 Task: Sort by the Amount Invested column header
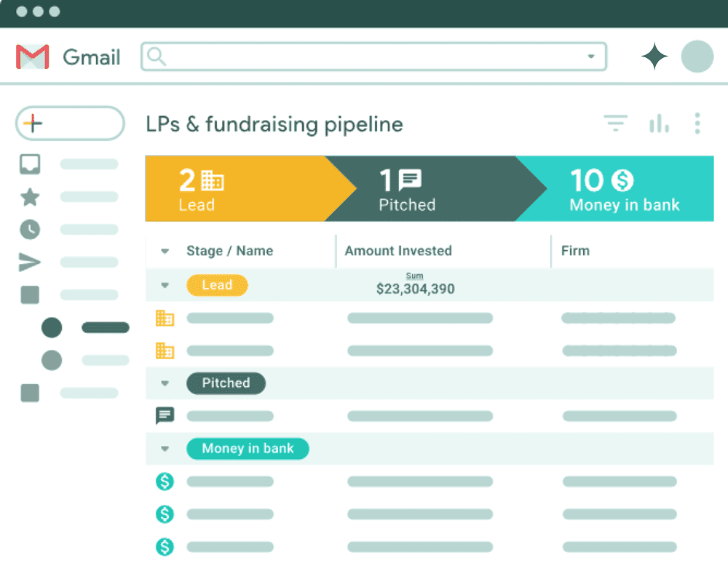coord(398,251)
